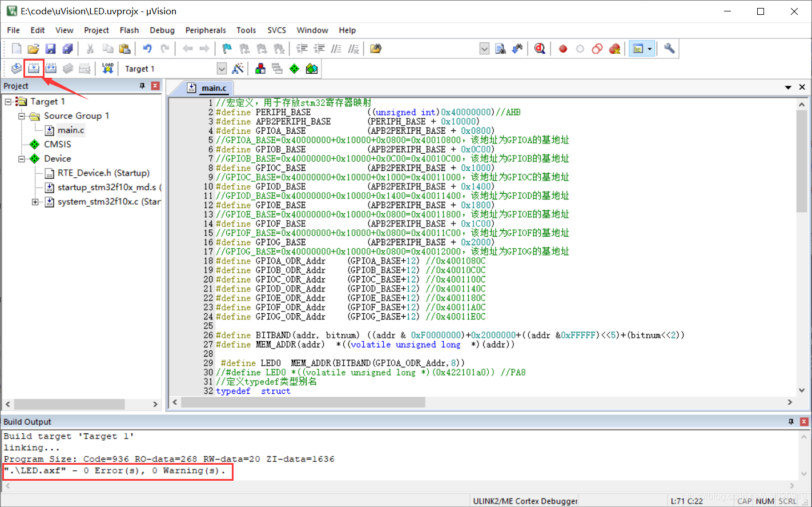Cut the selection with the scissors icon
The width and height of the screenshot is (812, 507).
point(90,49)
